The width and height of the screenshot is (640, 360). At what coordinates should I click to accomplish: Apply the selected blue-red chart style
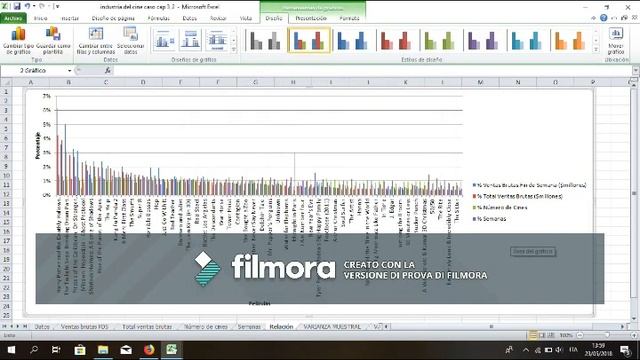pos(309,40)
